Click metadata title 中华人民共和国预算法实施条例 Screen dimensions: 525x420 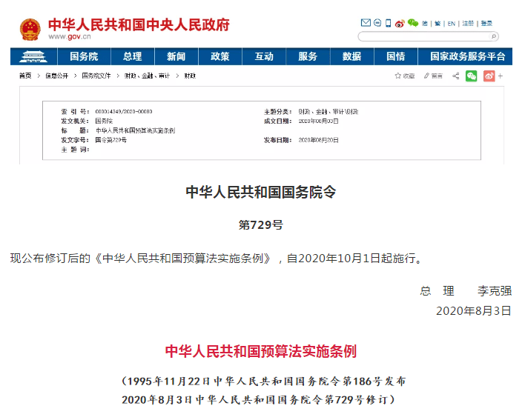pyautogui.click(x=135, y=130)
